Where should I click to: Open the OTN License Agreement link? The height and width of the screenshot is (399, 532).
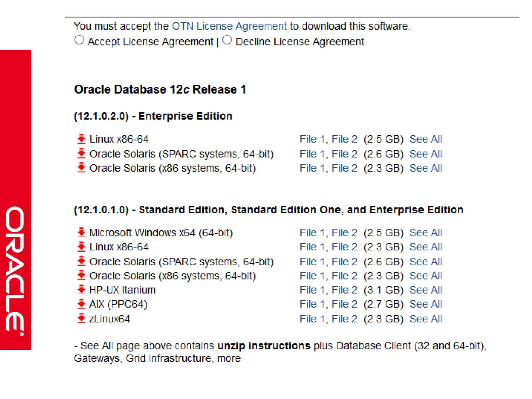(229, 26)
